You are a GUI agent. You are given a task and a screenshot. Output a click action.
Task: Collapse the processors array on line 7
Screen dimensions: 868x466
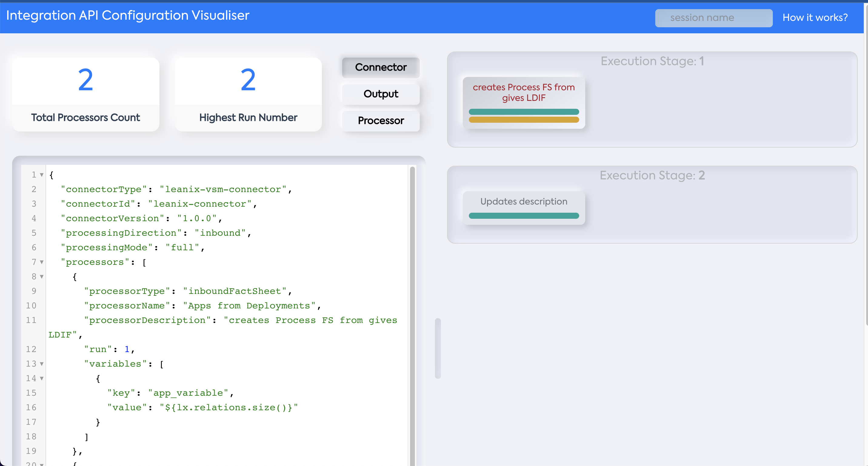(42, 262)
